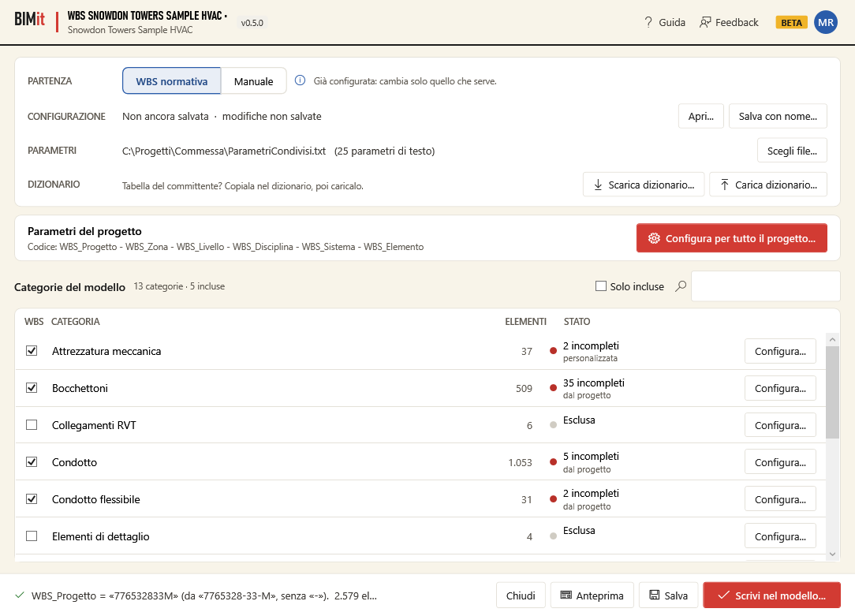Image resolution: width=855 pixels, height=616 pixels.
Task: Click the BETA badge
Action: pos(791,22)
